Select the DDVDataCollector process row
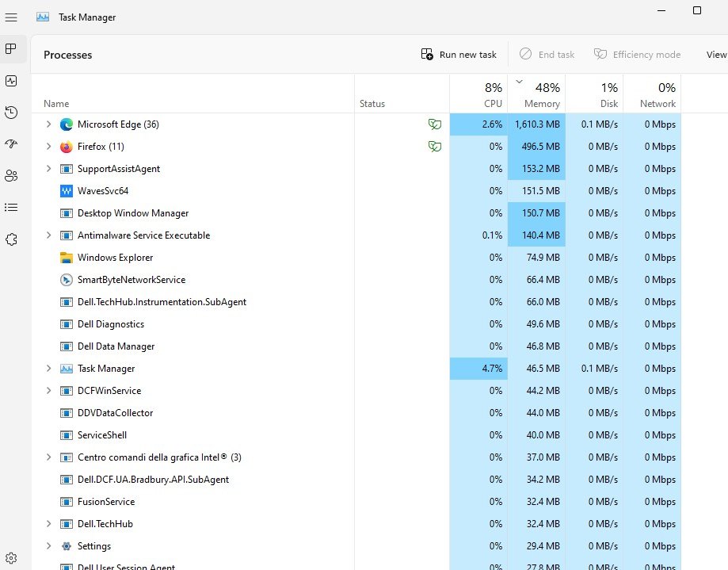The image size is (728, 570). click(x=356, y=413)
